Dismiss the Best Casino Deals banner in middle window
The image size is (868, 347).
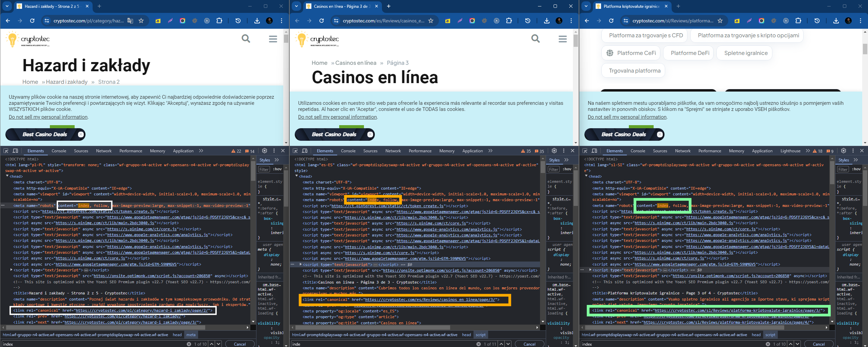370,134
